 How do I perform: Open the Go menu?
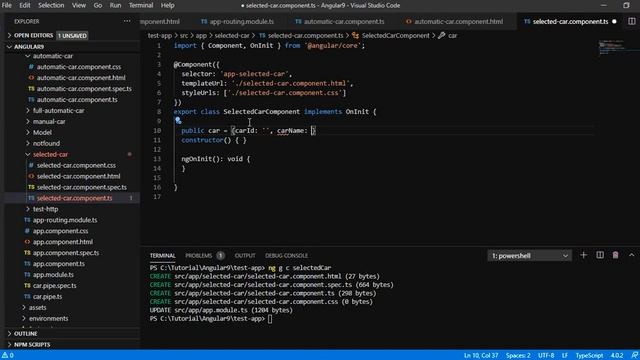click(98, 5)
